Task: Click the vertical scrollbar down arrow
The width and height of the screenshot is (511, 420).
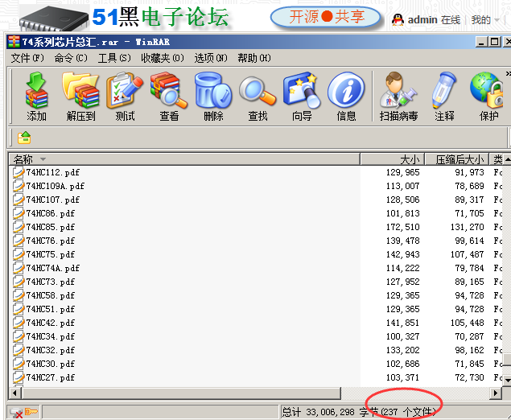Action: click(x=508, y=381)
